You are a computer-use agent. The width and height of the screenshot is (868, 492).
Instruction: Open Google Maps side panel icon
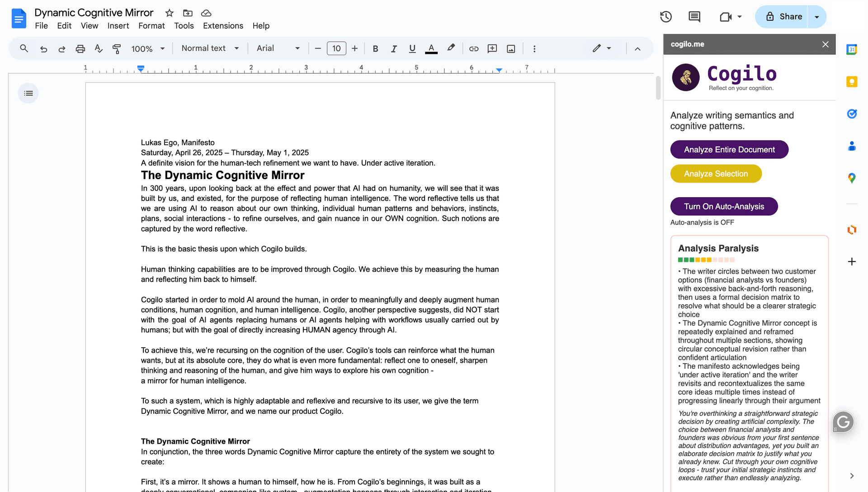852,178
